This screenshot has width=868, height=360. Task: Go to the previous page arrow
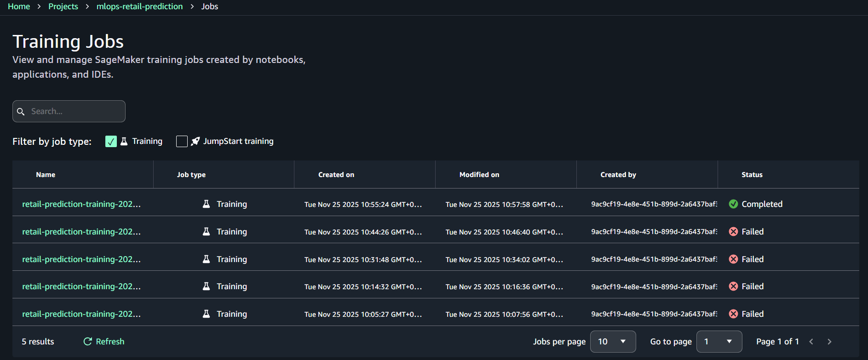tap(811, 342)
